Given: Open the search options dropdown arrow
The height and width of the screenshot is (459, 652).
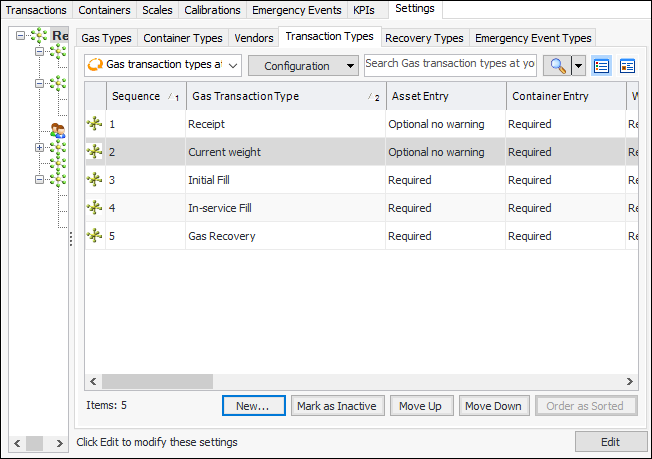Looking at the screenshot, I should tap(578, 66).
